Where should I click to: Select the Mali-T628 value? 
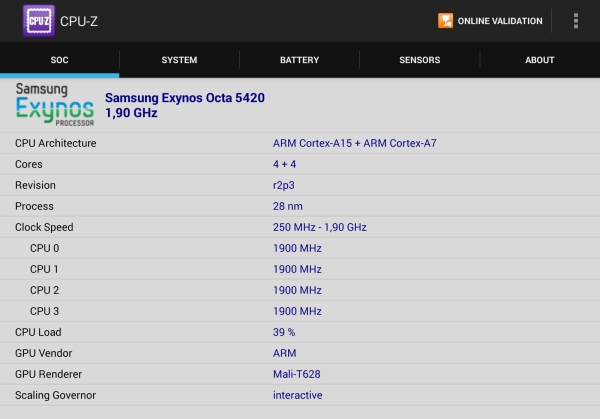tap(297, 374)
